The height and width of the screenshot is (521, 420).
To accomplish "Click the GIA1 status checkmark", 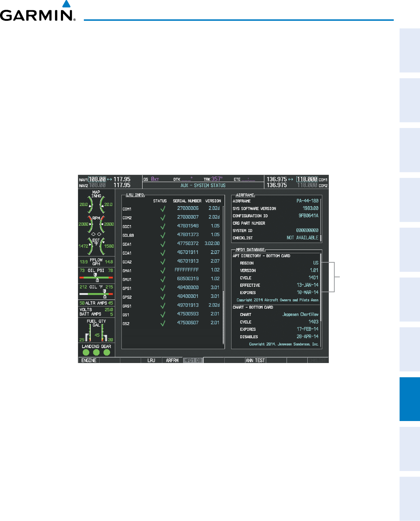I will (x=163, y=252).
